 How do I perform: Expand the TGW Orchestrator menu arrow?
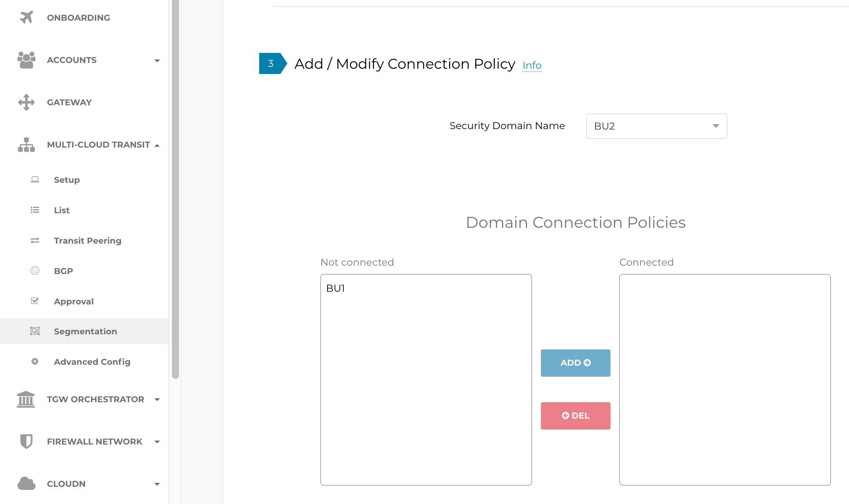tap(157, 400)
